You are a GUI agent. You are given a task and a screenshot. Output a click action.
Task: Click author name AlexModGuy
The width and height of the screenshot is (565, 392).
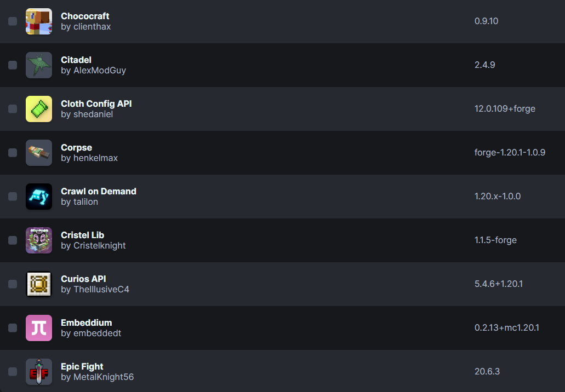pos(100,71)
